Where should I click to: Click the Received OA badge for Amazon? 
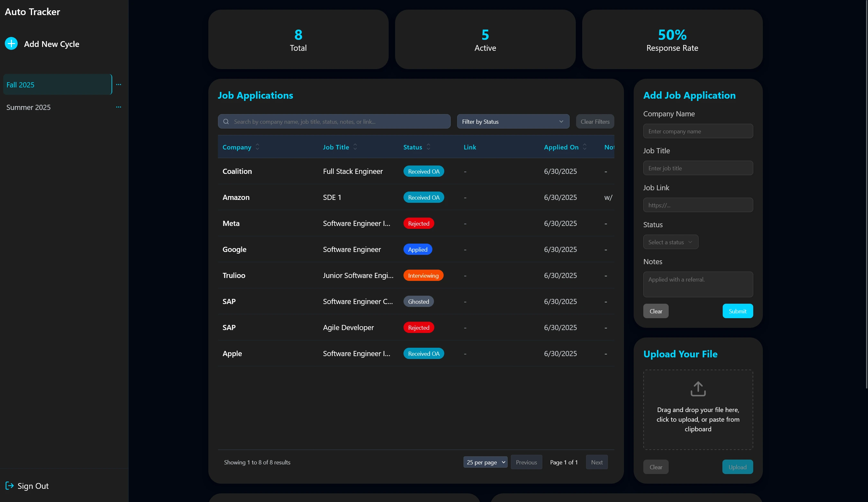424,197
